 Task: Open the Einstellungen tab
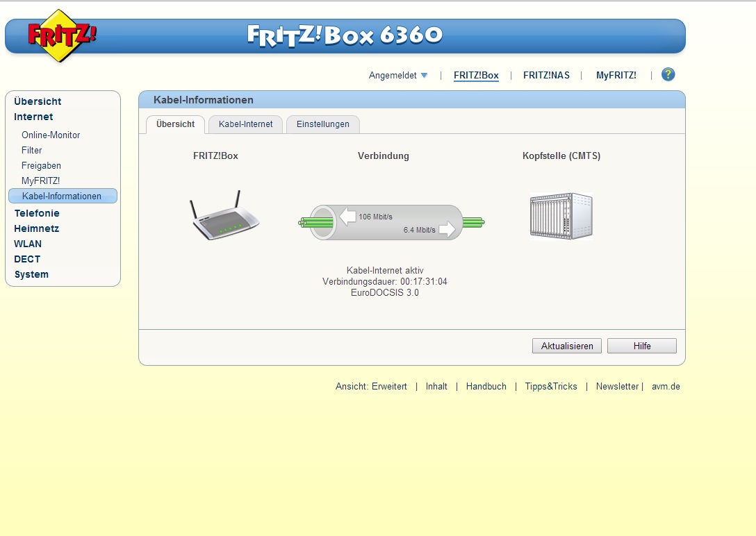(322, 124)
